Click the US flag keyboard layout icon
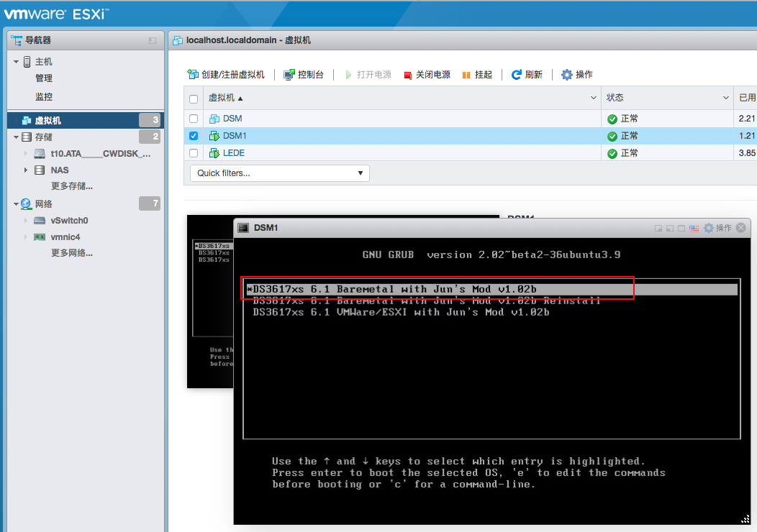This screenshot has height=532, width=757. 694,228
